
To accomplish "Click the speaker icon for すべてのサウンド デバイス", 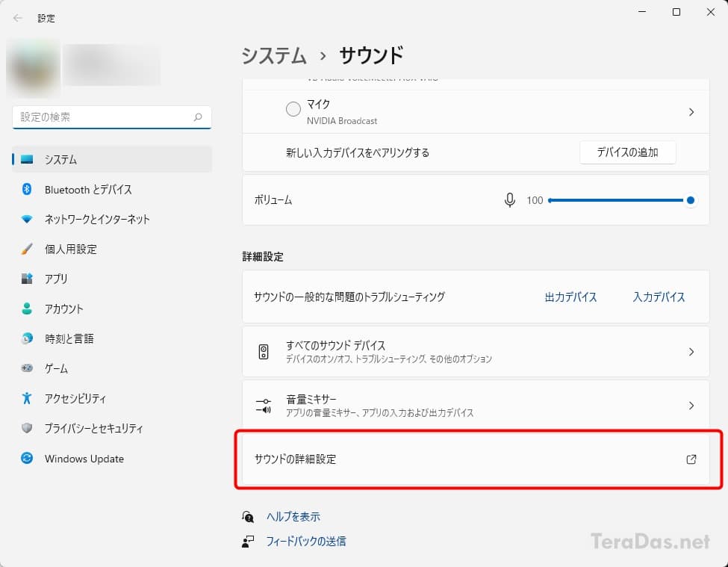I will click(x=264, y=352).
